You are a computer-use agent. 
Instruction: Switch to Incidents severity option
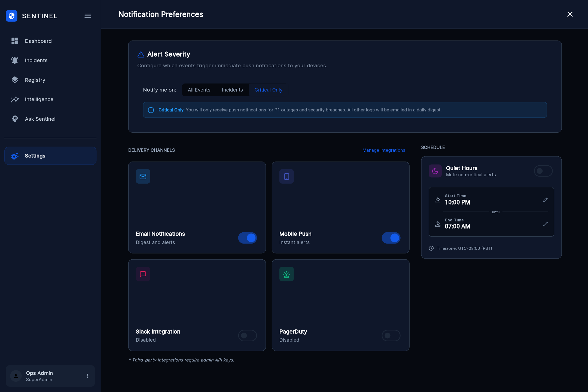[x=232, y=90]
